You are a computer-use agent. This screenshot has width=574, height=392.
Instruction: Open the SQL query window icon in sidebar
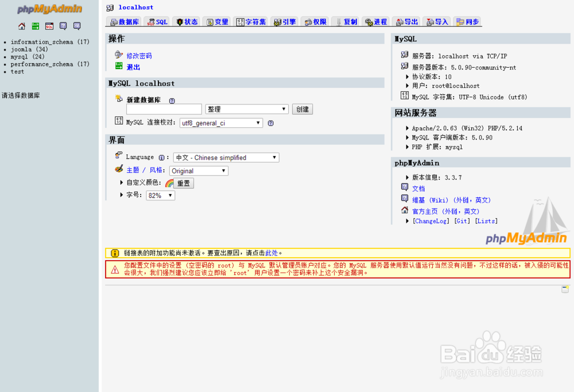(x=49, y=26)
